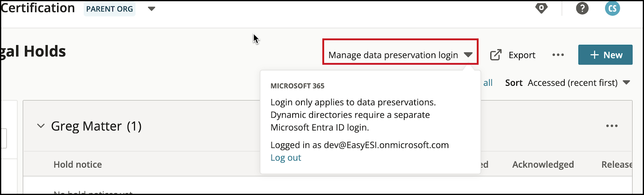Screen dimensions: 644x195
Task: Click the Log out link
Action: (286, 158)
